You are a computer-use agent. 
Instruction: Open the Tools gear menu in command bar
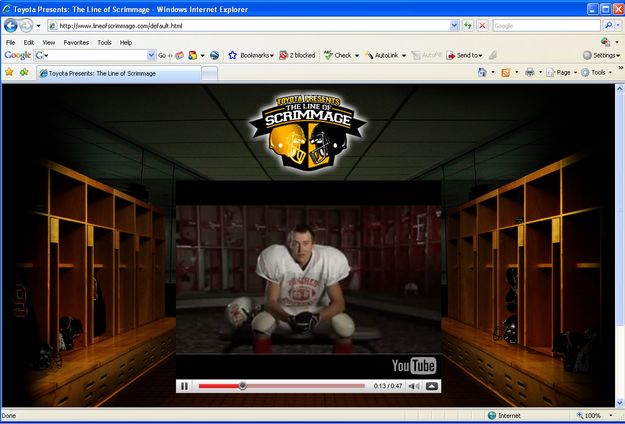tap(596, 72)
